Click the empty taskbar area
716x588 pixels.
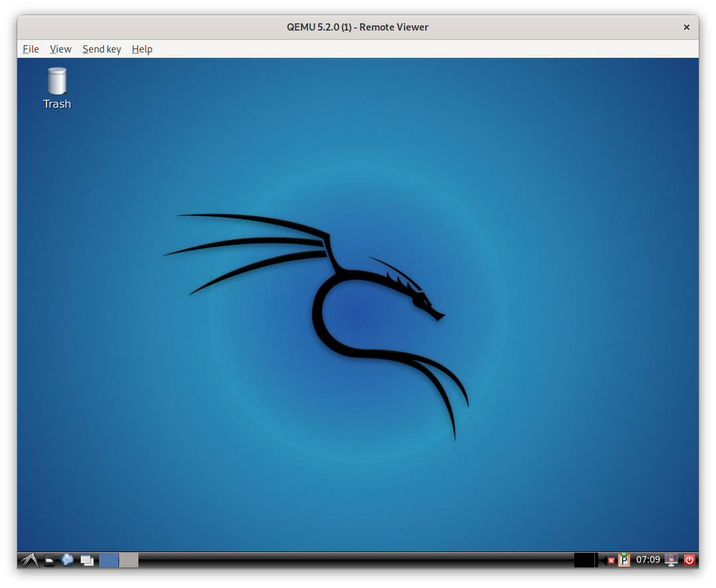(353, 560)
